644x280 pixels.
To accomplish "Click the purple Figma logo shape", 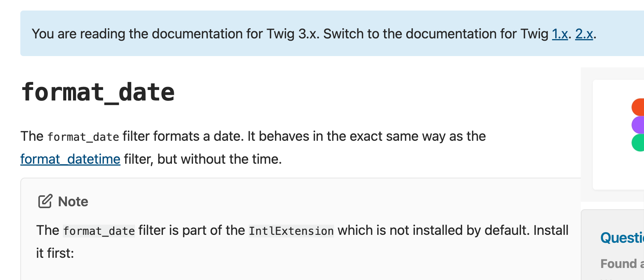I will pos(638,125).
